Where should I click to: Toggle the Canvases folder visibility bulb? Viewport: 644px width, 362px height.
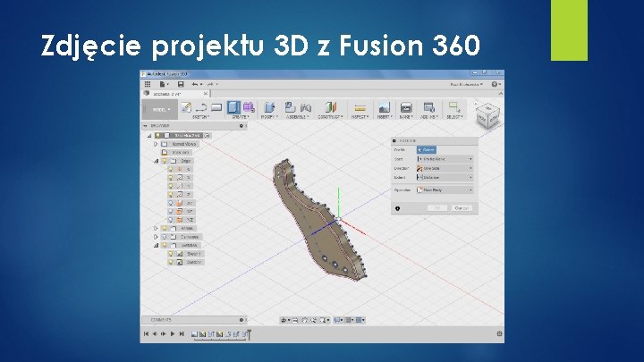[x=165, y=237]
